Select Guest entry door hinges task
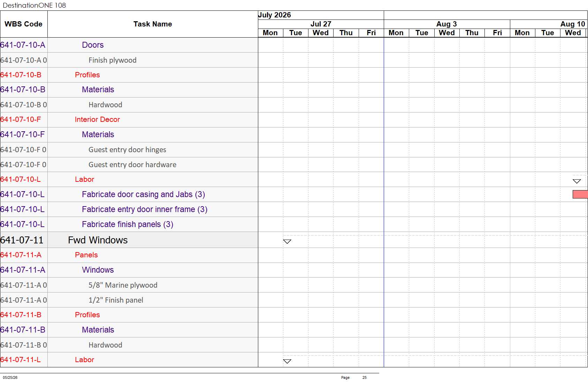The width and height of the screenshot is (588, 382). 127,150
